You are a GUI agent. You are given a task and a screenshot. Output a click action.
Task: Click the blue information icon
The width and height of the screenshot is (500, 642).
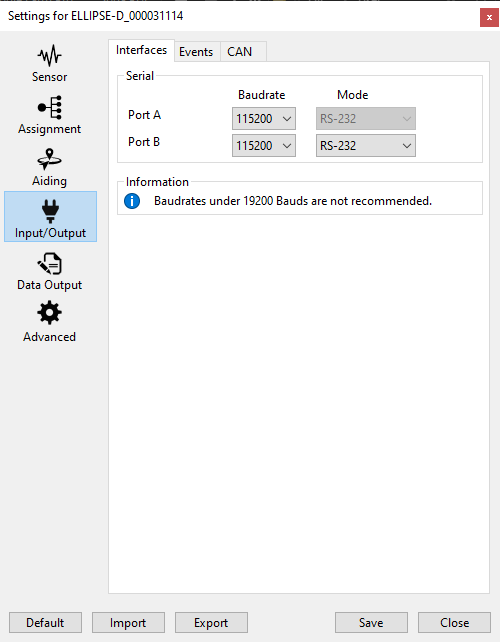tap(132, 201)
